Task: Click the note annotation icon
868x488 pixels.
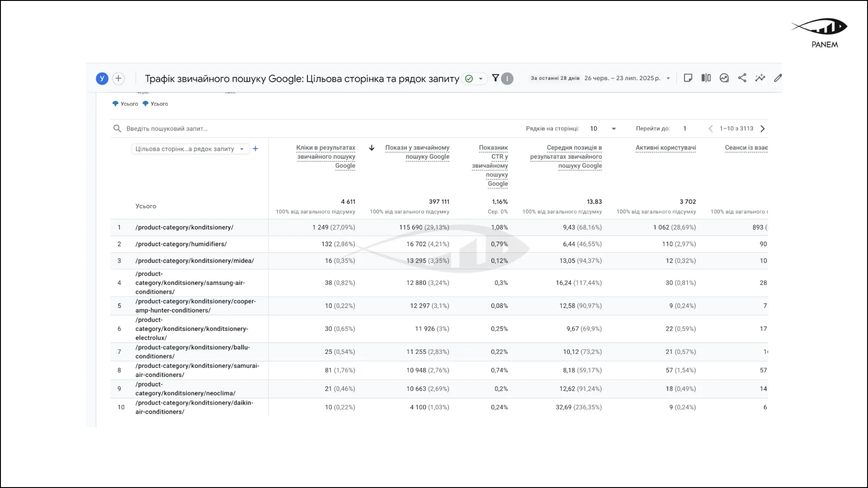Action: click(688, 78)
